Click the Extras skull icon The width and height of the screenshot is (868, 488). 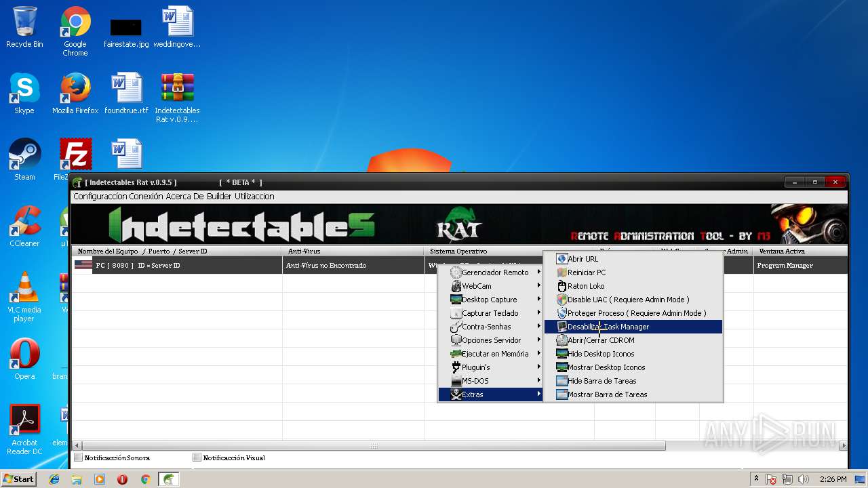pyautogui.click(x=456, y=394)
